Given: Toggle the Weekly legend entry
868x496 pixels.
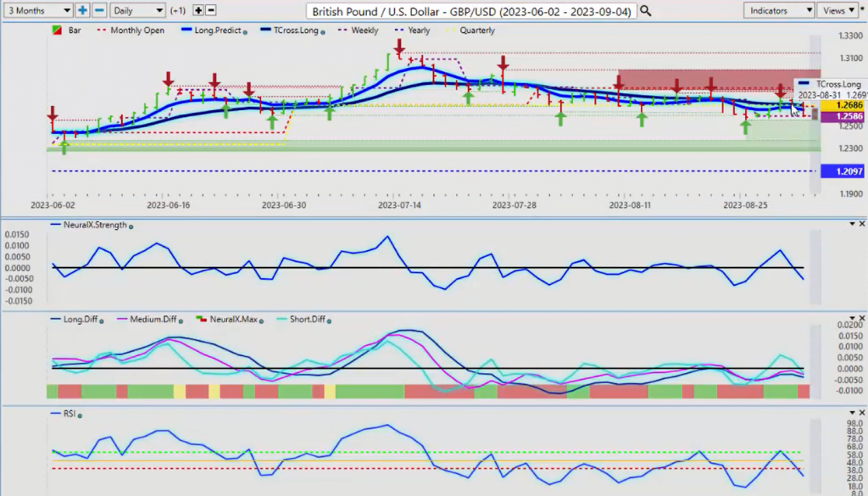Looking at the screenshot, I should coord(359,31).
